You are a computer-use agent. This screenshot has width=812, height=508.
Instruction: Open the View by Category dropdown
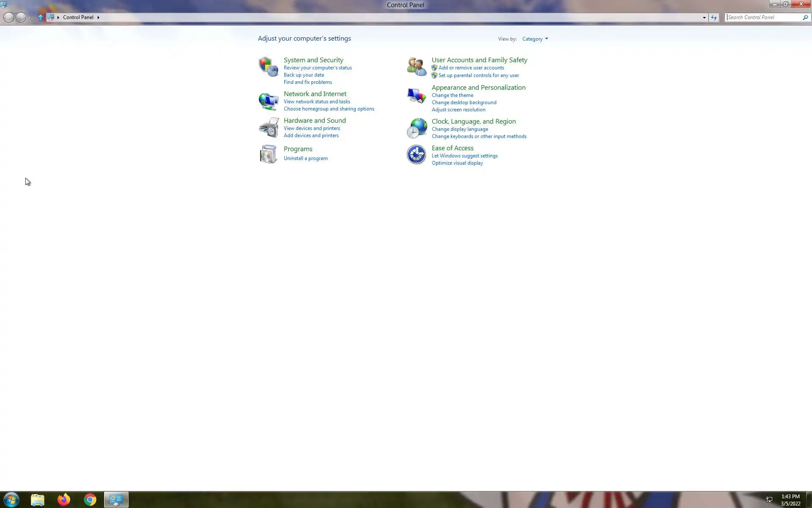(x=535, y=39)
